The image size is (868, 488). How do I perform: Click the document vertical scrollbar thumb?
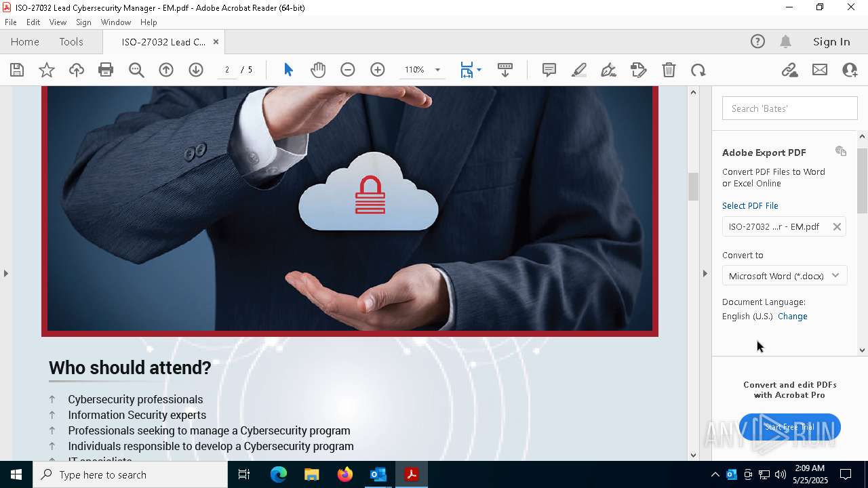(693, 187)
